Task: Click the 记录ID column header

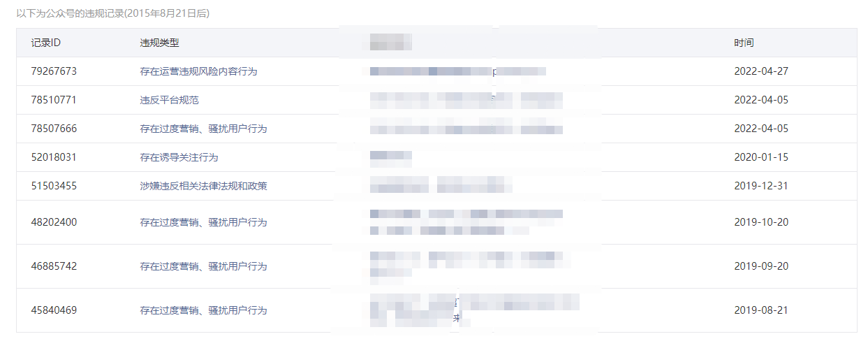Action: pyautogui.click(x=46, y=43)
